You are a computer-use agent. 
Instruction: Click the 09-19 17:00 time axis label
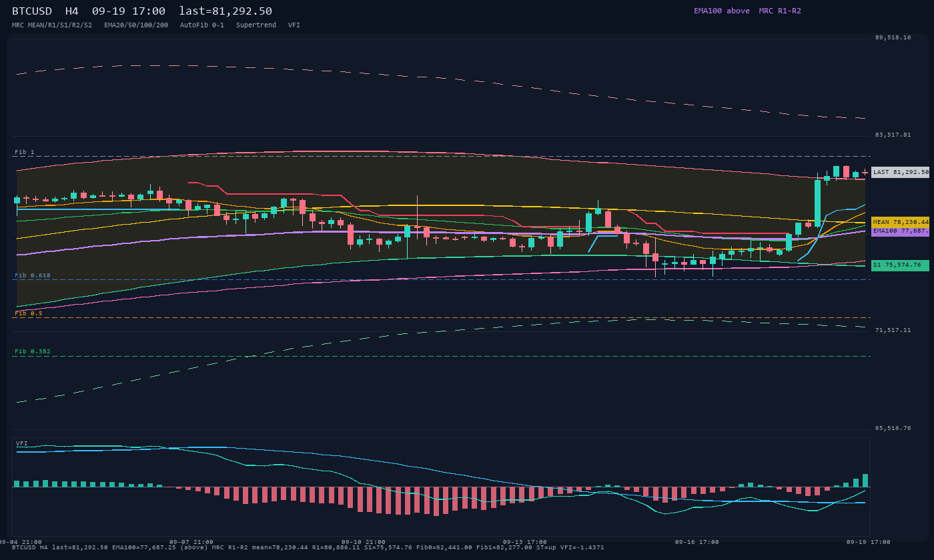tap(869, 542)
